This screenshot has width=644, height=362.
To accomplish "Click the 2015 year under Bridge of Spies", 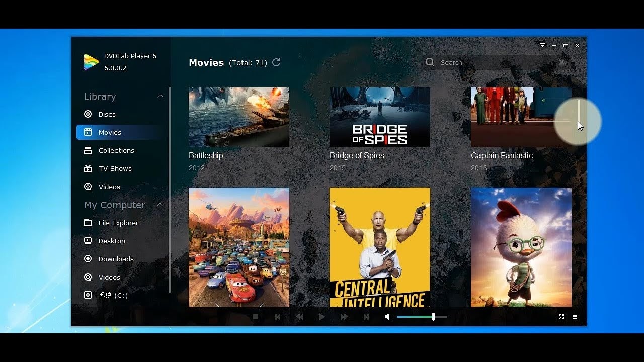I will (x=338, y=168).
